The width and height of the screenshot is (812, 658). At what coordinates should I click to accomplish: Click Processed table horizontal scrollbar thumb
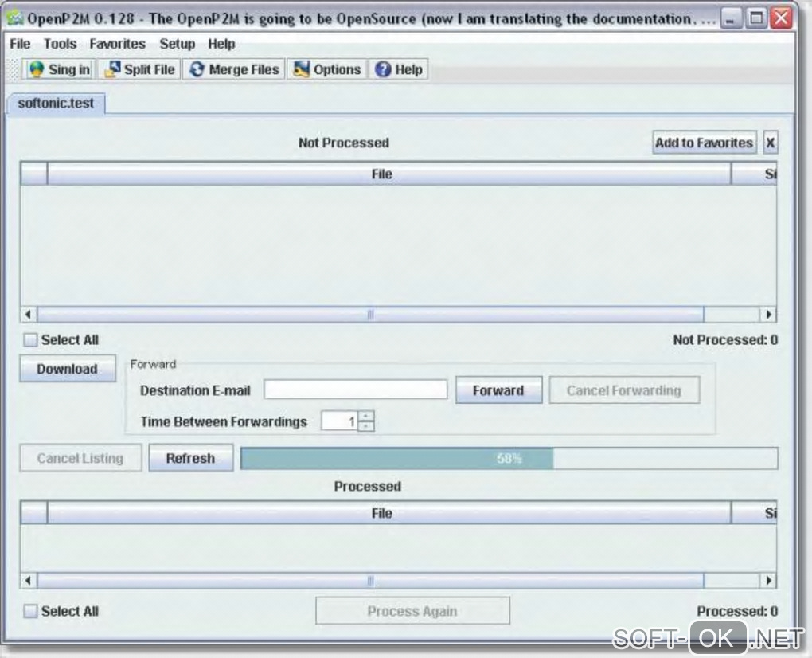pos(371,581)
